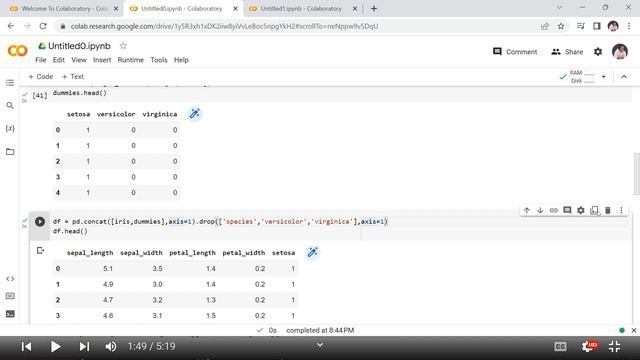The height and width of the screenshot is (360, 640).
Task: Open the Insert menu
Action: [x=102, y=60]
